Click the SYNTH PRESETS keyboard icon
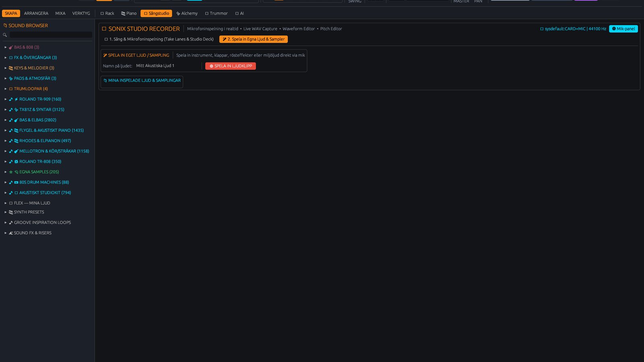Screen dimensions: 644x362 tap(11, 212)
